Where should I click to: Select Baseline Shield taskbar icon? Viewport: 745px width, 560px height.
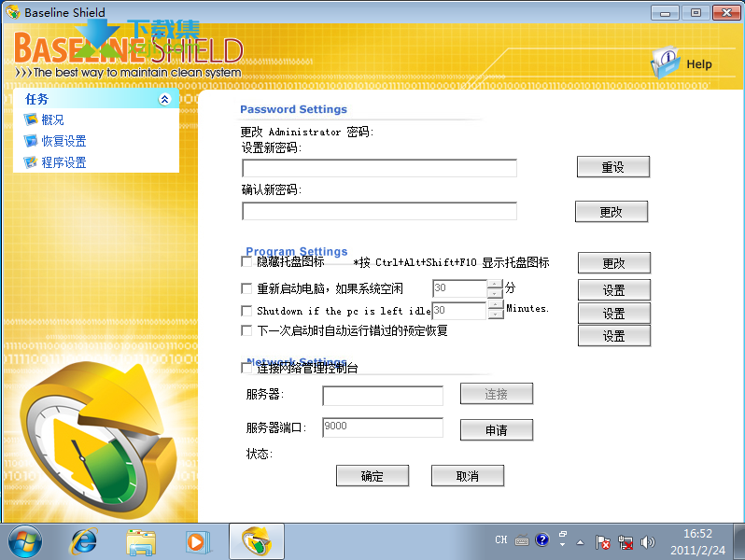click(x=257, y=541)
